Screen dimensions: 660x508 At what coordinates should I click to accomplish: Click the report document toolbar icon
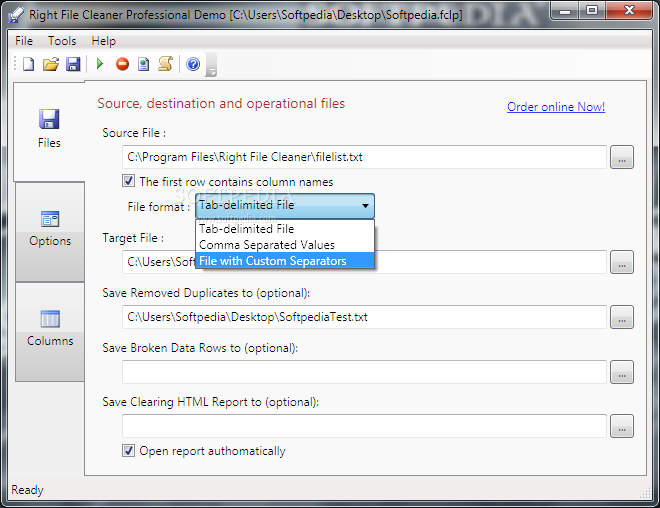(144, 64)
